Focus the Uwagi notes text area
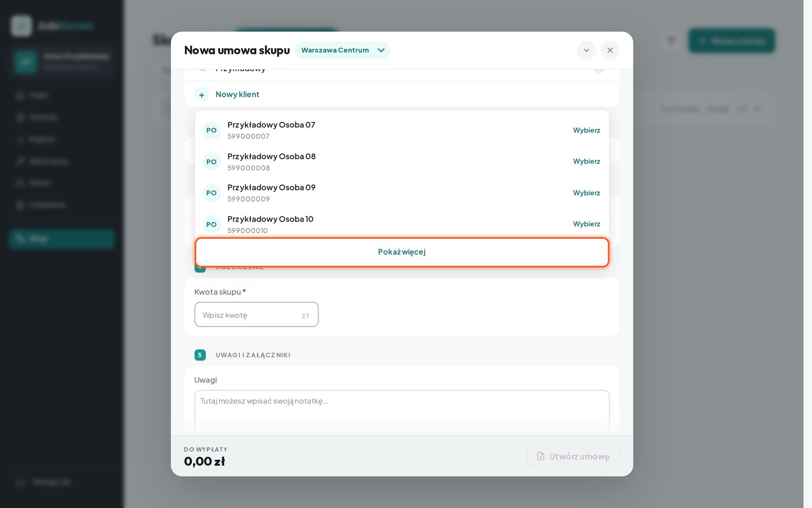The height and width of the screenshot is (508, 812). (x=402, y=411)
